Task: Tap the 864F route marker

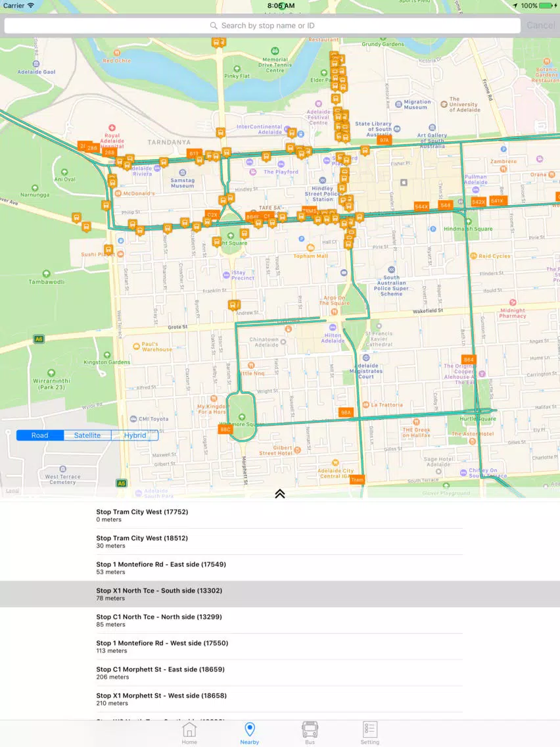Action: point(252,217)
